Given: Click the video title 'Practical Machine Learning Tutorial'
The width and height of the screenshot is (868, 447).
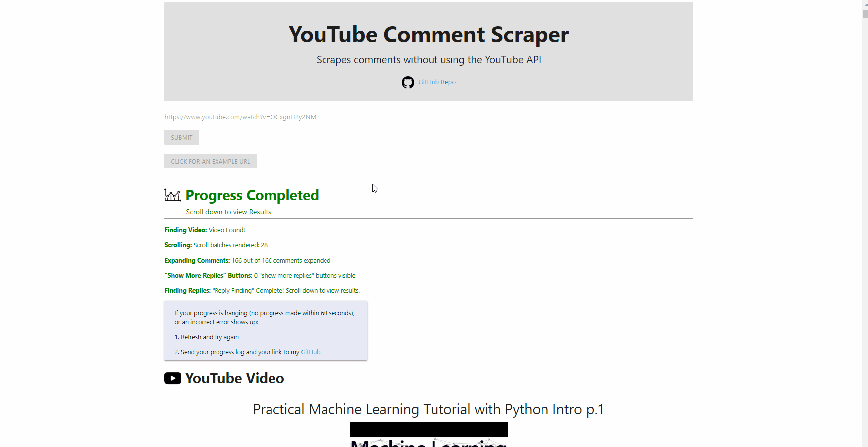Looking at the screenshot, I should point(429,409).
